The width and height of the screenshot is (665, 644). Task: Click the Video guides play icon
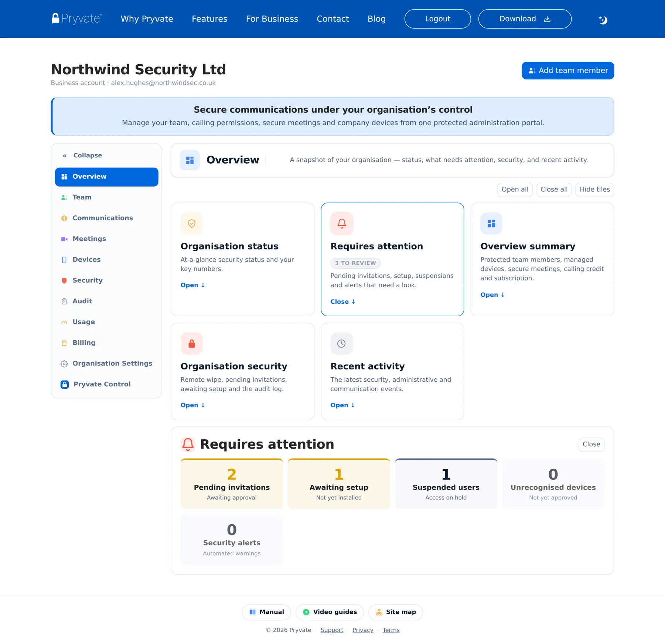click(306, 612)
